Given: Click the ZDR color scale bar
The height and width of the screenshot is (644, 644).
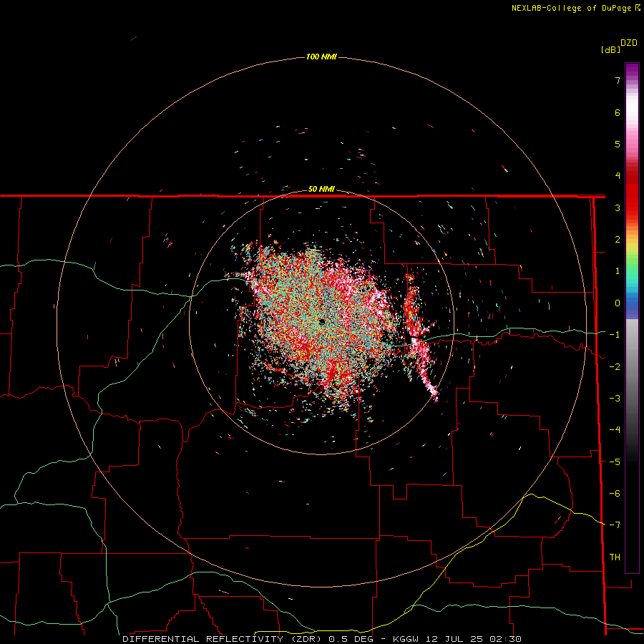Looking at the screenshot, I should coord(632,318).
